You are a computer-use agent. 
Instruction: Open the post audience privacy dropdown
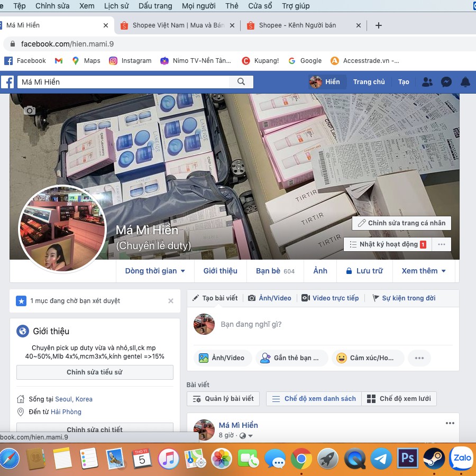pyautogui.click(x=246, y=436)
